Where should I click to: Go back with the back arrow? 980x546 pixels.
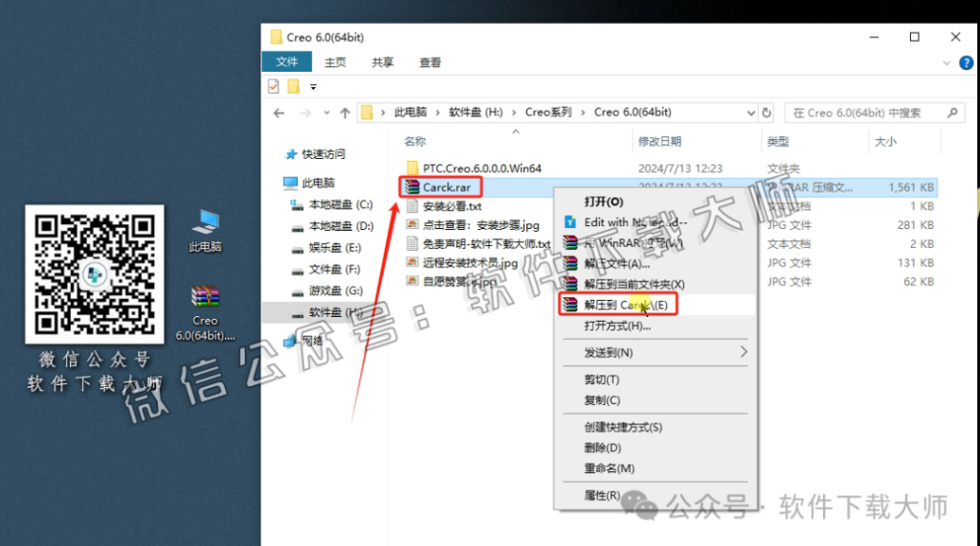(278, 113)
